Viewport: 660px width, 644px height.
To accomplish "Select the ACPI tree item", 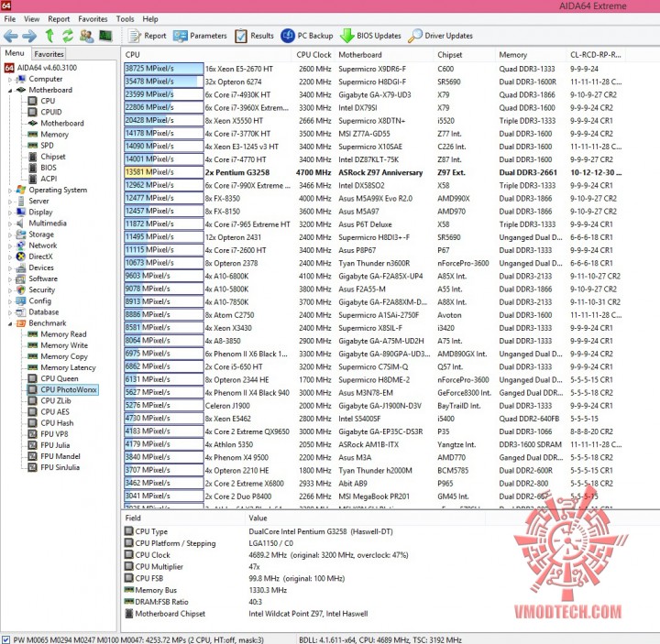I will click(x=42, y=179).
